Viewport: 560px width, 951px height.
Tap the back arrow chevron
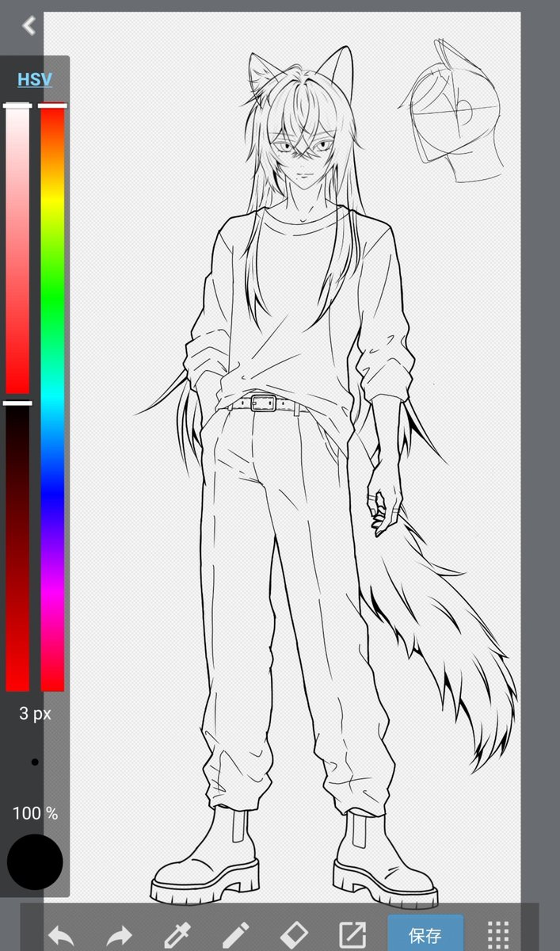pos(29,25)
